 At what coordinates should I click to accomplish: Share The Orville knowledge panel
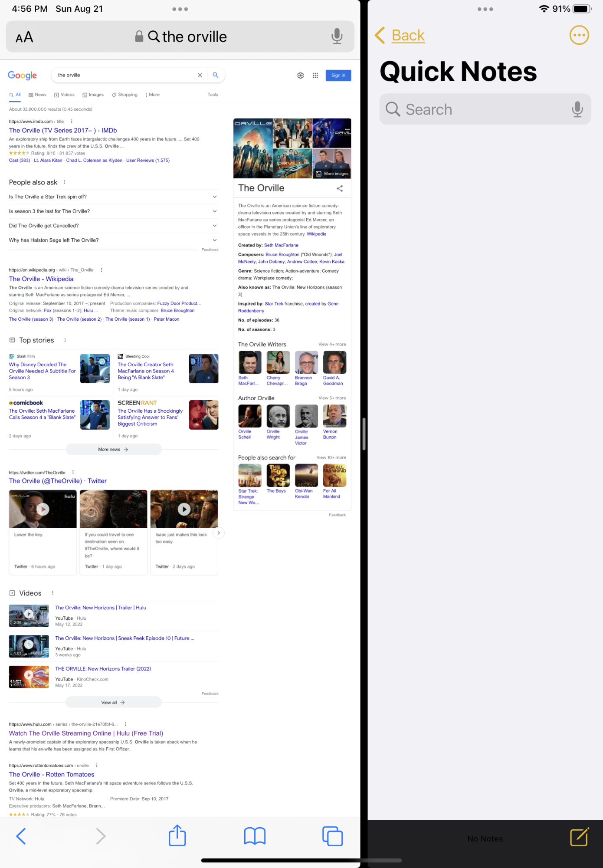[x=340, y=188]
